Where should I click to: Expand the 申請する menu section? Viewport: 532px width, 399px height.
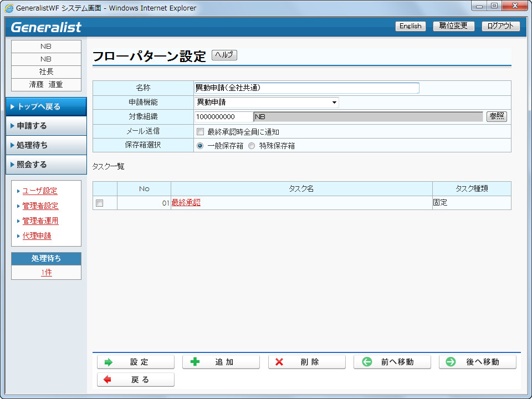click(x=46, y=126)
